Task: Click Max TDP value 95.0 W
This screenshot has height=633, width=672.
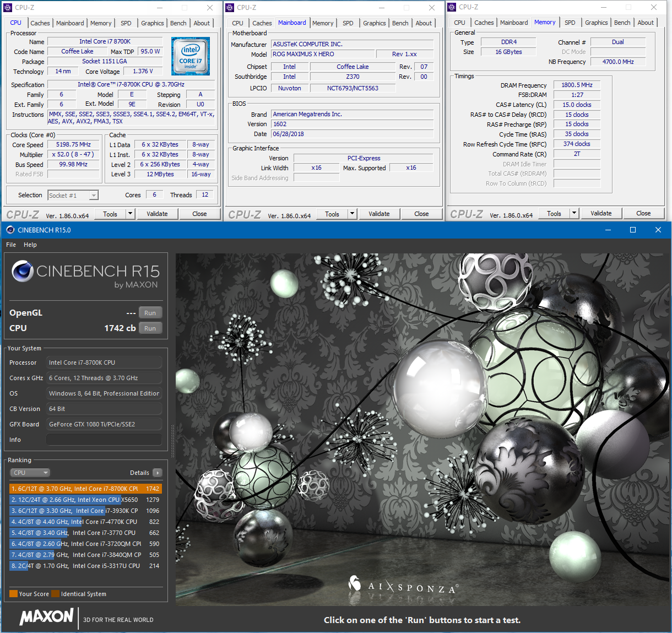Action: (150, 51)
